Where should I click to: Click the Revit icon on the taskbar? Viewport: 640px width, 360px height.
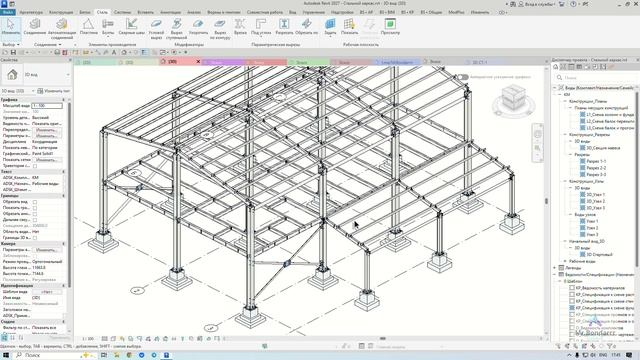(167, 355)
